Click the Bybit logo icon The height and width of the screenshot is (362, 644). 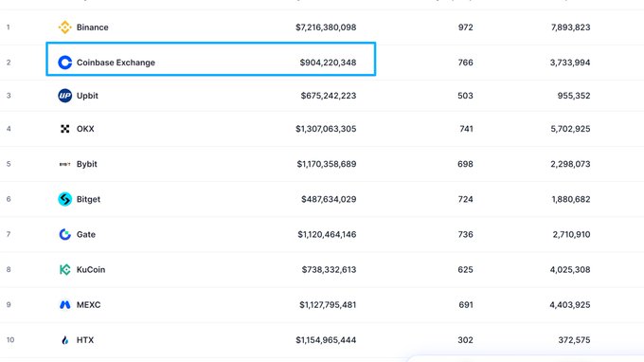(x=65, y=164)
